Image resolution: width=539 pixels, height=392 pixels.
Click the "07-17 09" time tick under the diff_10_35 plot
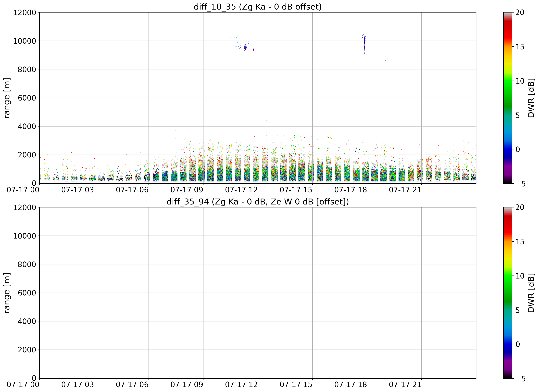pyautogui.click(x=187, y=190)
